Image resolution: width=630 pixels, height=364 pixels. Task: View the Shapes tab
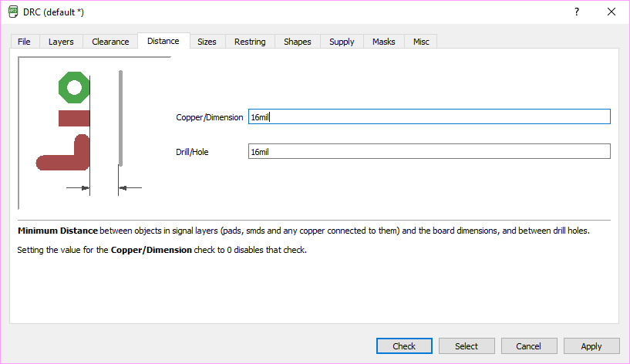coord(298,42)
